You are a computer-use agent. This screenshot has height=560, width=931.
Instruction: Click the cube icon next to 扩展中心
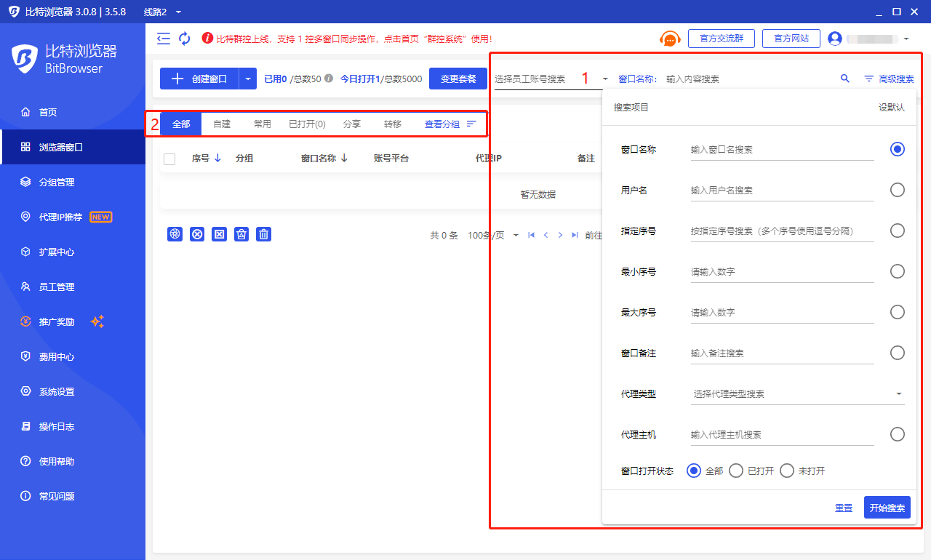tap(25, 252)
